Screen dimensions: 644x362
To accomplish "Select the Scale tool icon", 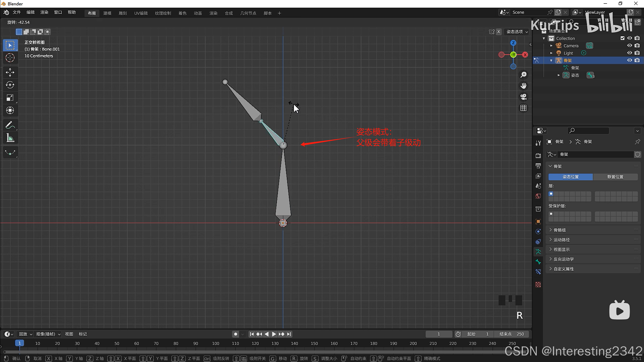I will [x=10, y=98].
